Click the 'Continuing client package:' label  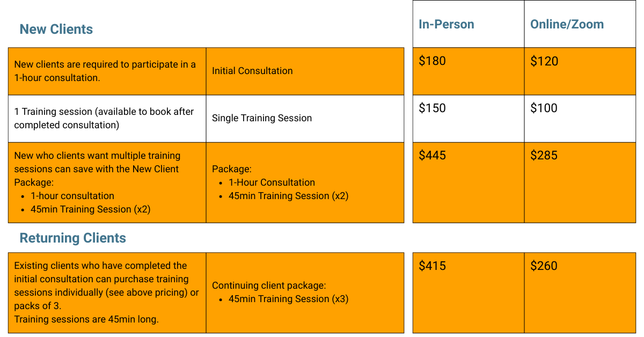pyautogui.click(x=269, y=286)
